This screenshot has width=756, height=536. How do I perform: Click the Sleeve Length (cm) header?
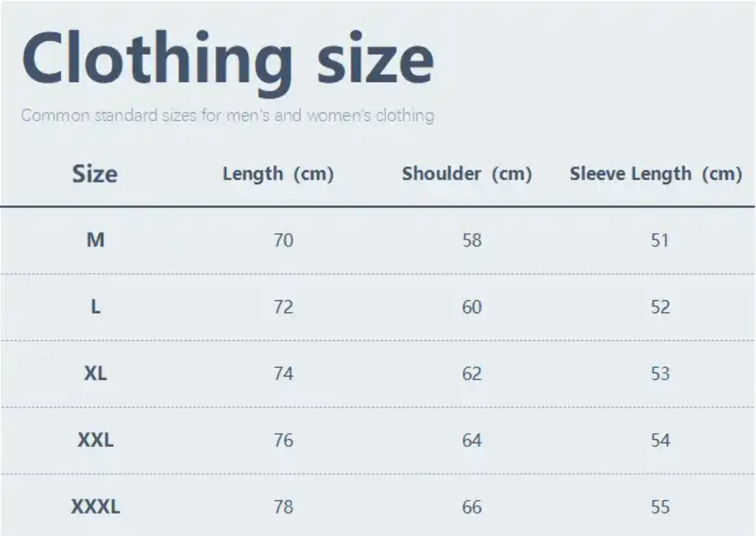coord(655,174)
